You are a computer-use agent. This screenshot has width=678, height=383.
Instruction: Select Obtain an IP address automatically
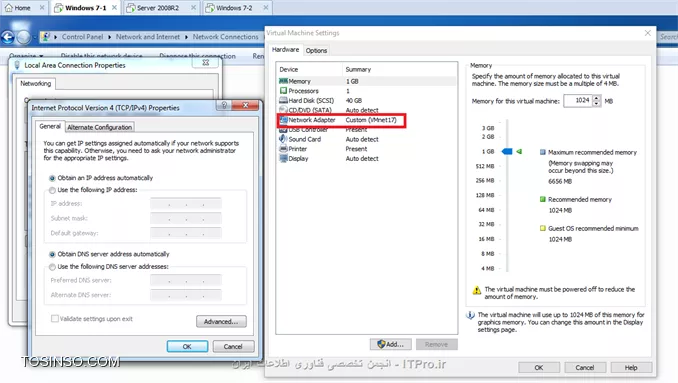pos(52,178)
